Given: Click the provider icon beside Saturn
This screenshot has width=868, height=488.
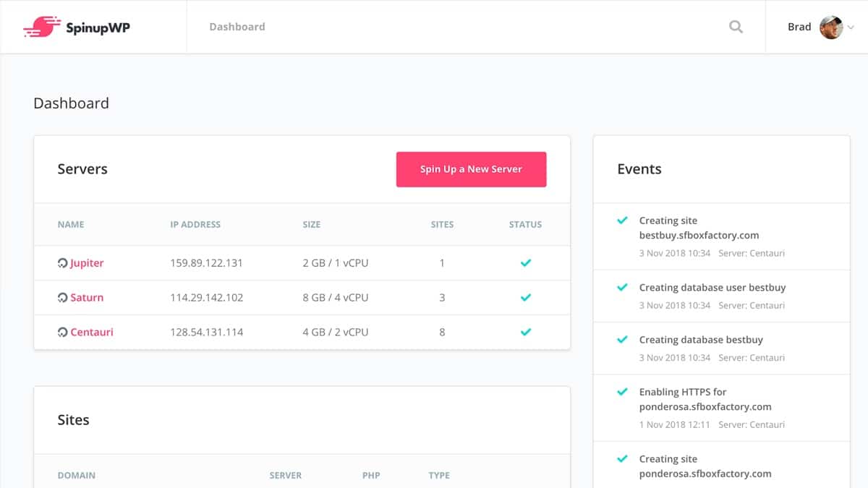Looking at the screenshot, I should [62, 298].
